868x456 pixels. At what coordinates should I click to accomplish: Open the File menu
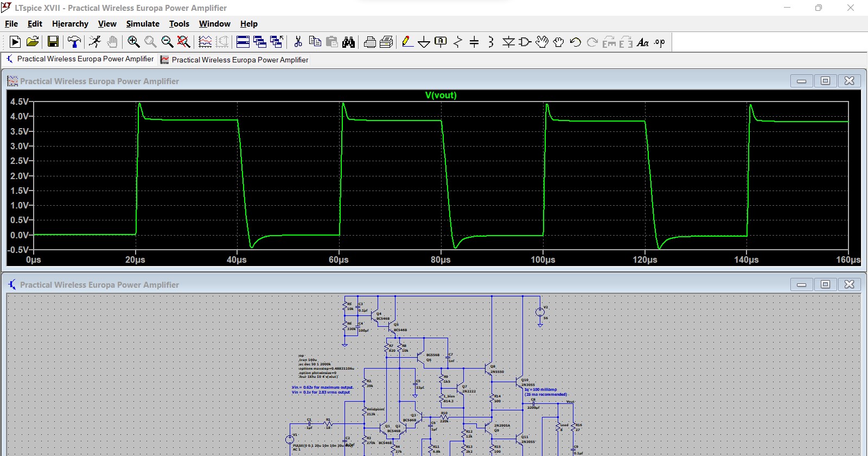[11, 24]
